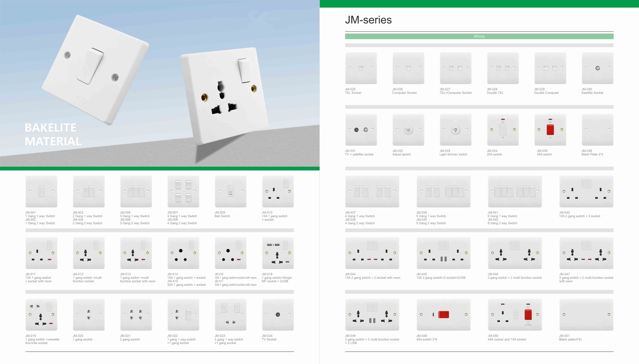Select the JM-014 15A round-pin socket image
Screen dimensions: 639x364
tap(183, 253)
